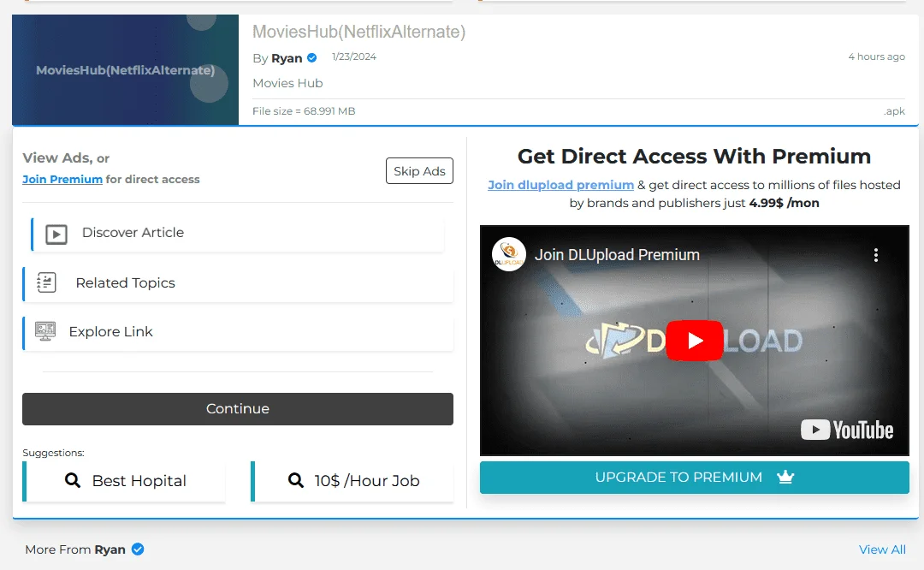Click the upload date 1/23/2024
This screenshot has height=570, width=924.
(354, 56)
